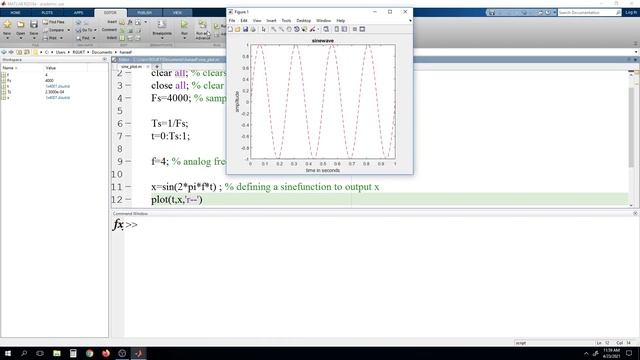Open the Help menu in the Figure 1 window
Screen dimensions: 640x360
click(340, 20)
